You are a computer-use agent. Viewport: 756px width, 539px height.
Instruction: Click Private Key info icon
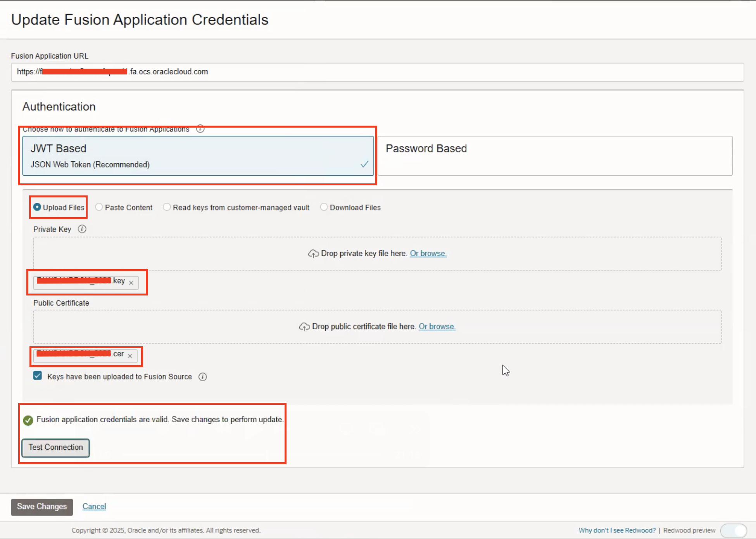click(82, 229)
